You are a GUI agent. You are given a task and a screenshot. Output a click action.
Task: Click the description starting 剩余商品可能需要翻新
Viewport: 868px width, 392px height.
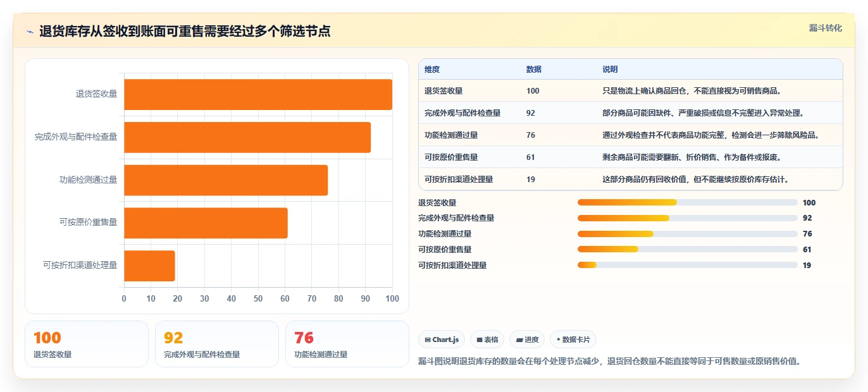[x=691, y=157]
